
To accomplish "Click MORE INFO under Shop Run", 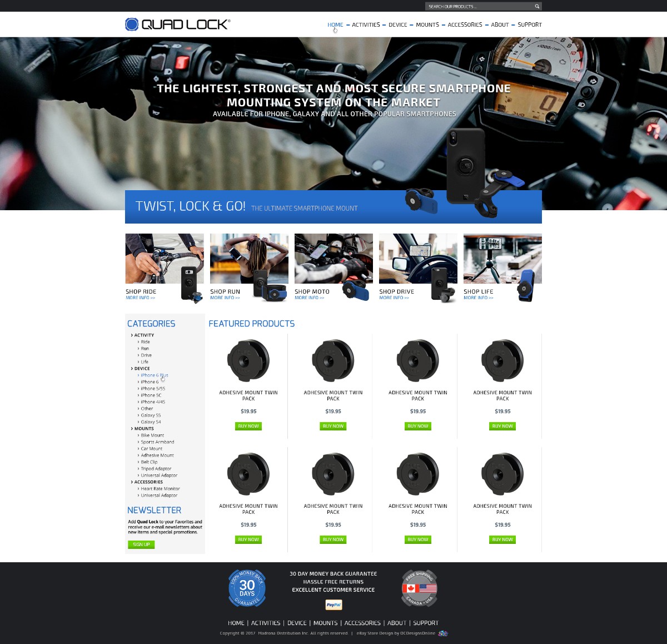I will 223,297.
